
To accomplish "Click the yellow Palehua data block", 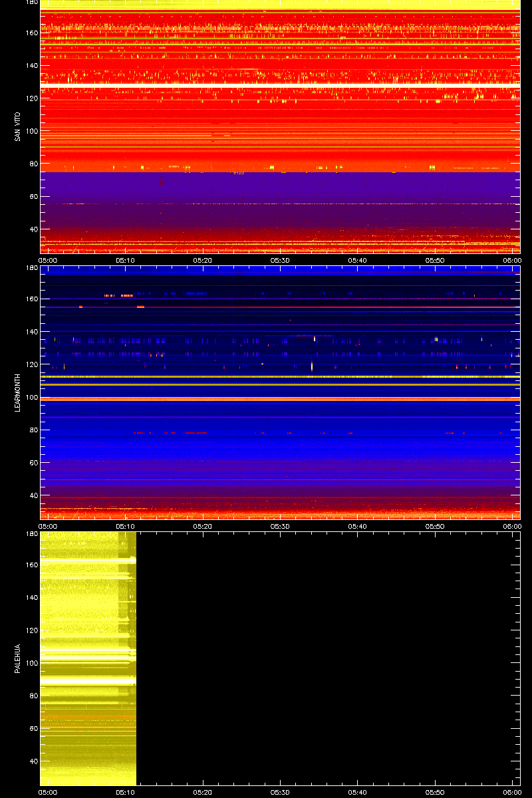I will click(x=88, y=658).
